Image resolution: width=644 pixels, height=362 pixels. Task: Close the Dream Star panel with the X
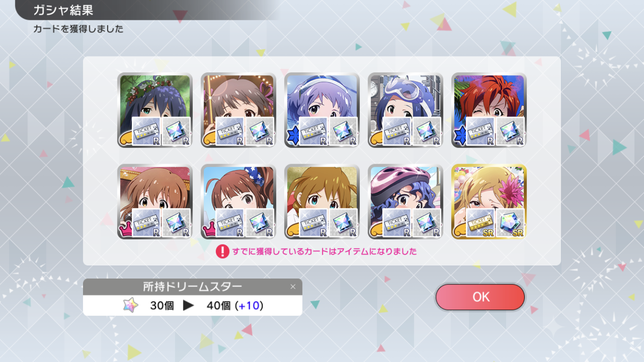(293, 287)
